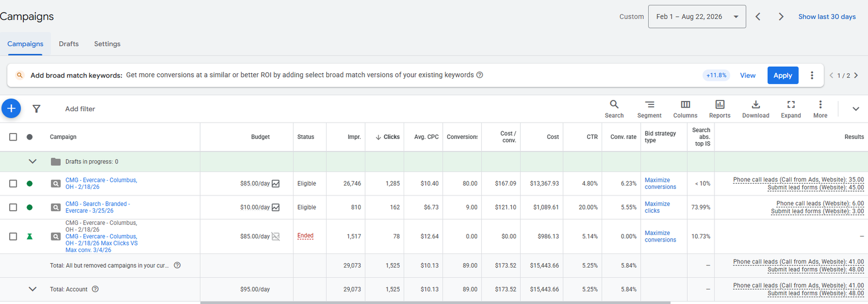Image resolution: width=868 pixels, height=304 pixels.
Task: Click Maximize conversions link in Columbus row
Action: (660, 183)
